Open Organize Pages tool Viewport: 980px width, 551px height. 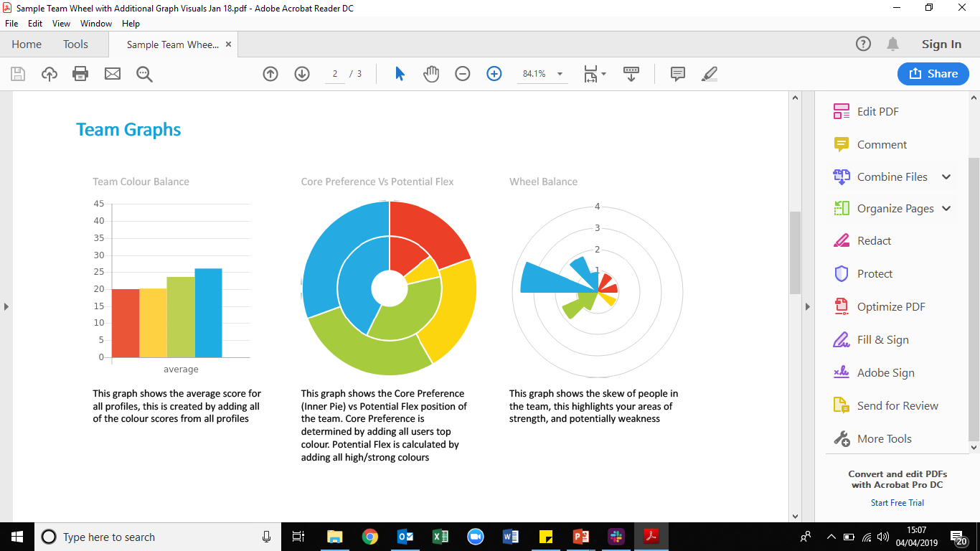tap(882, 209)
